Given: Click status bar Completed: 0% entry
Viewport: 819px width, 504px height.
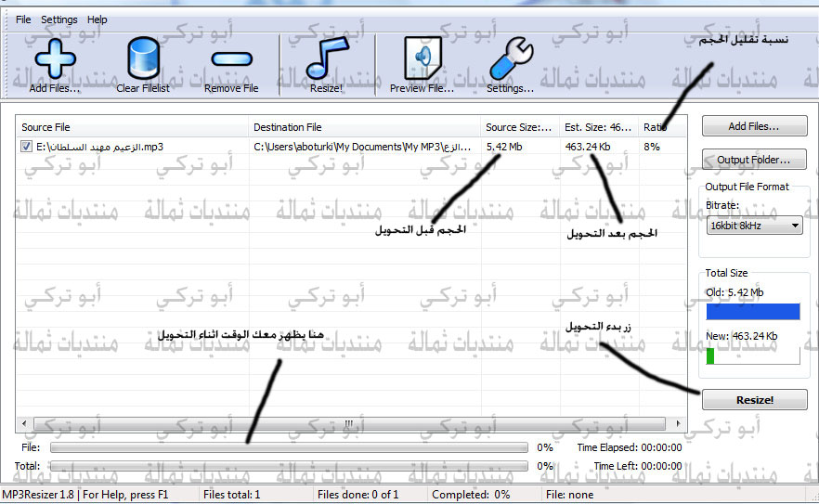Looking at the screenshot, I should (471, 495).
